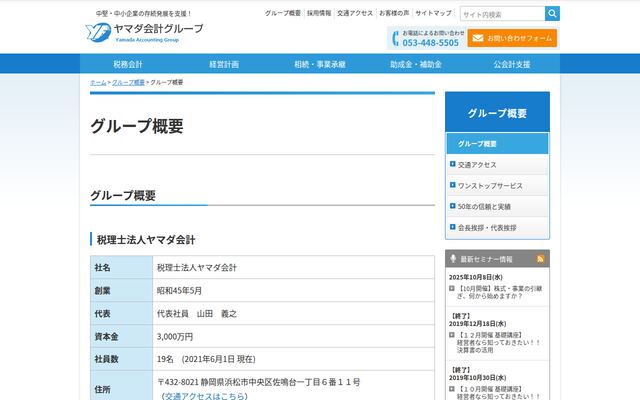This screenshot has width=640, height=400.
Task: Click the Yamada Accounting Group logo
Action: pyautogui.click(x=144, y=32)
